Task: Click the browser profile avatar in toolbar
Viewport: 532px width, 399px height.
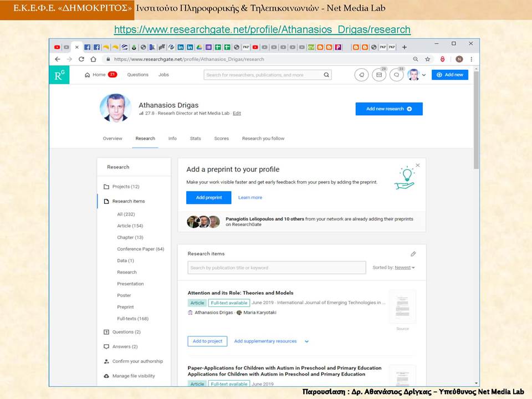Action: coord(459,59)
